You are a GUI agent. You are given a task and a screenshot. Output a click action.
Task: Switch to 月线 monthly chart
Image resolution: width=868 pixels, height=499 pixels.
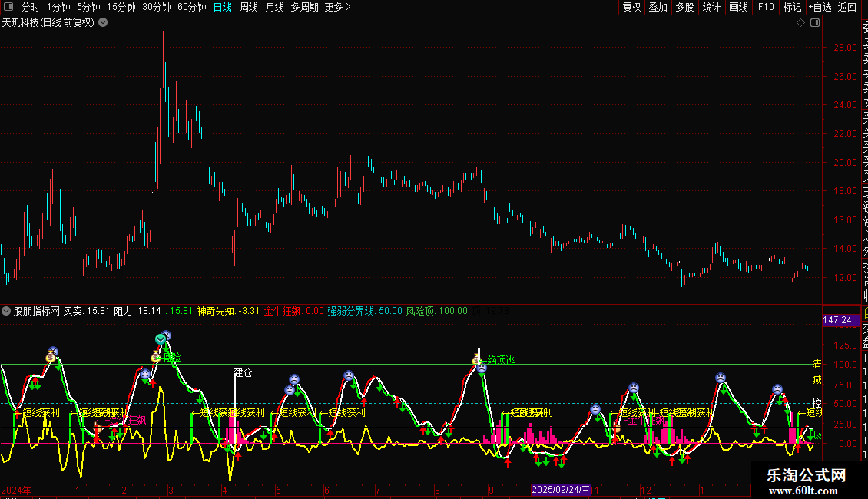275,7
